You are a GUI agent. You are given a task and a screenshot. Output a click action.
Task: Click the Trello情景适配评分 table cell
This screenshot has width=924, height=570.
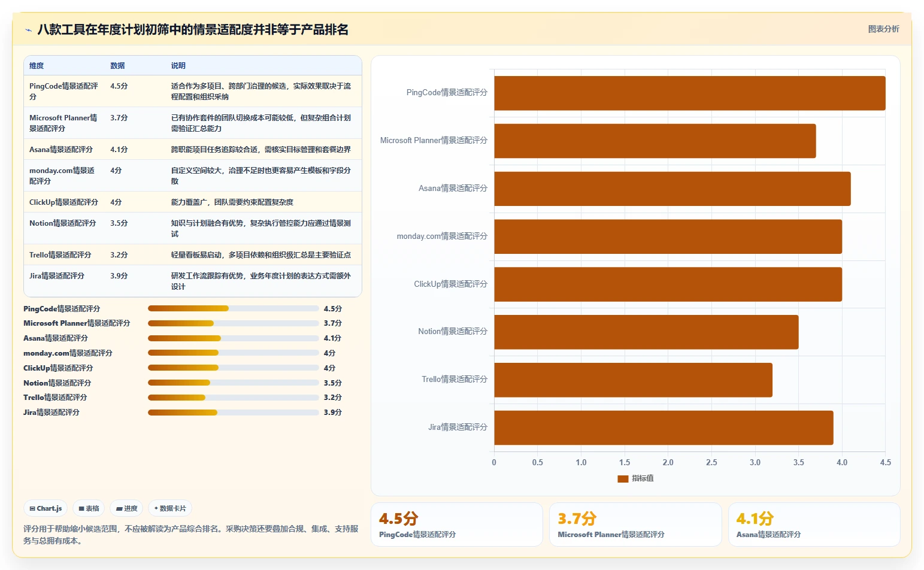click(x=64, y=255)
